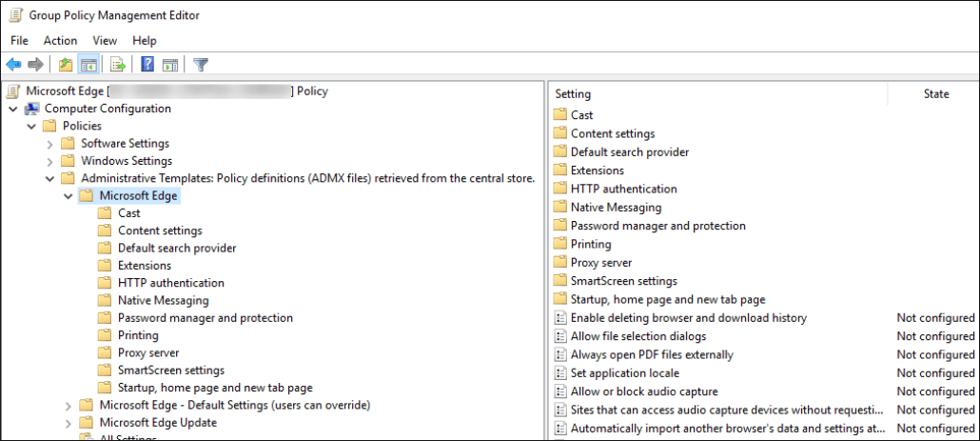This screenshot has height=441, width=980.
Task: Click the Export List toolbar icon
Action: pos(118,65)
